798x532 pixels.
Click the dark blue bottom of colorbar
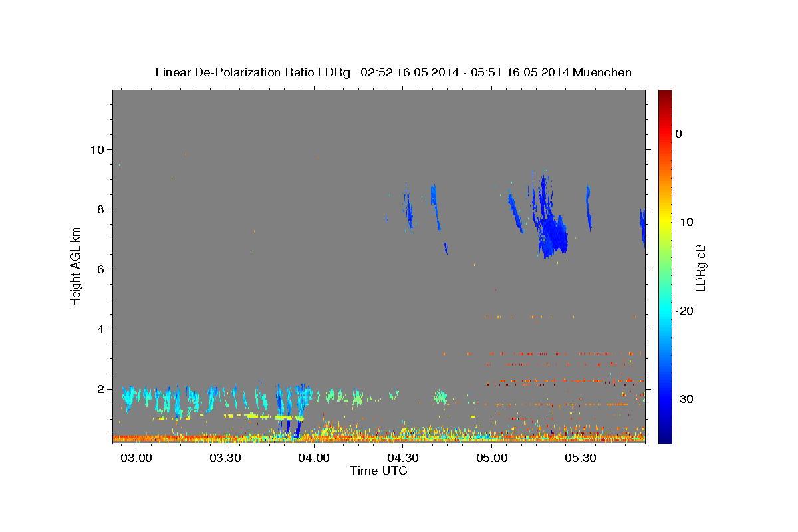tap(664, 438)
